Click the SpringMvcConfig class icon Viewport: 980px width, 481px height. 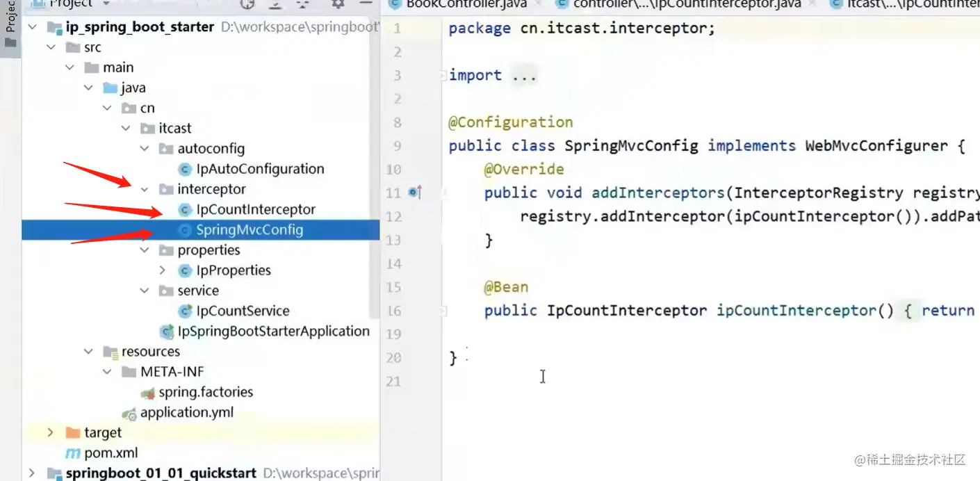coord(185,229)
